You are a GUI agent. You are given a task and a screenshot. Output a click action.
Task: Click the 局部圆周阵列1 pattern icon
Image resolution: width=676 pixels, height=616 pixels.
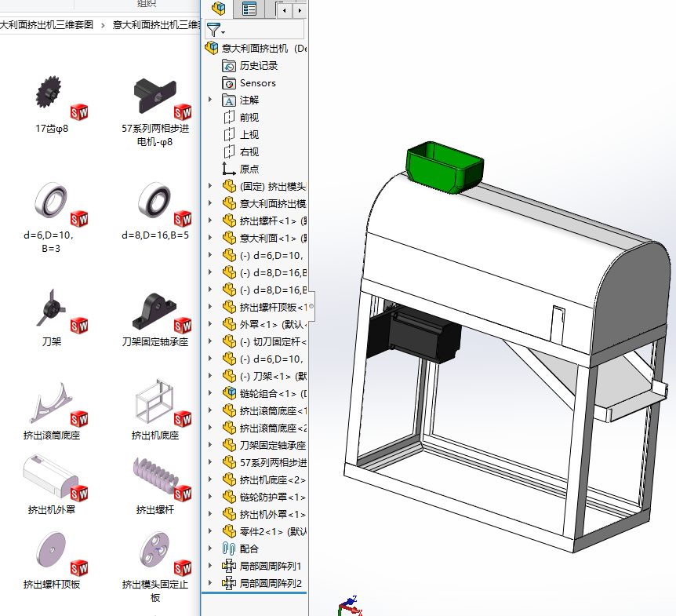tap(228, 566)
